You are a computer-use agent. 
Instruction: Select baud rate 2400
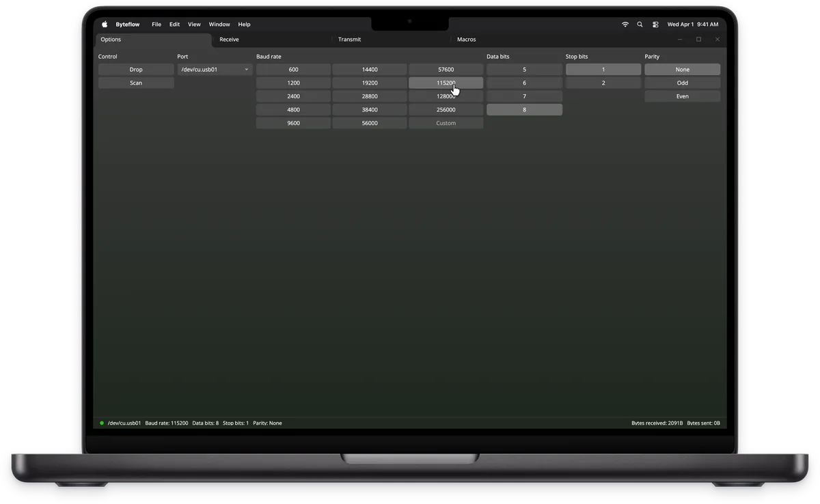[x=293, y=96]
